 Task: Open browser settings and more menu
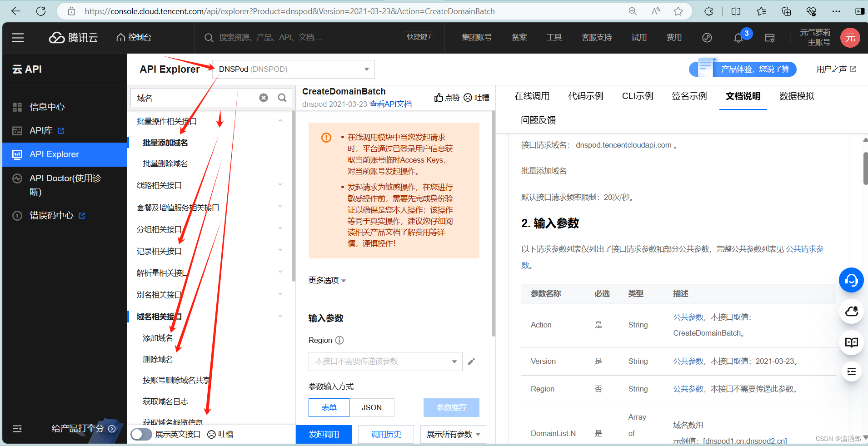pyautogui.click(x=836, y=11)
